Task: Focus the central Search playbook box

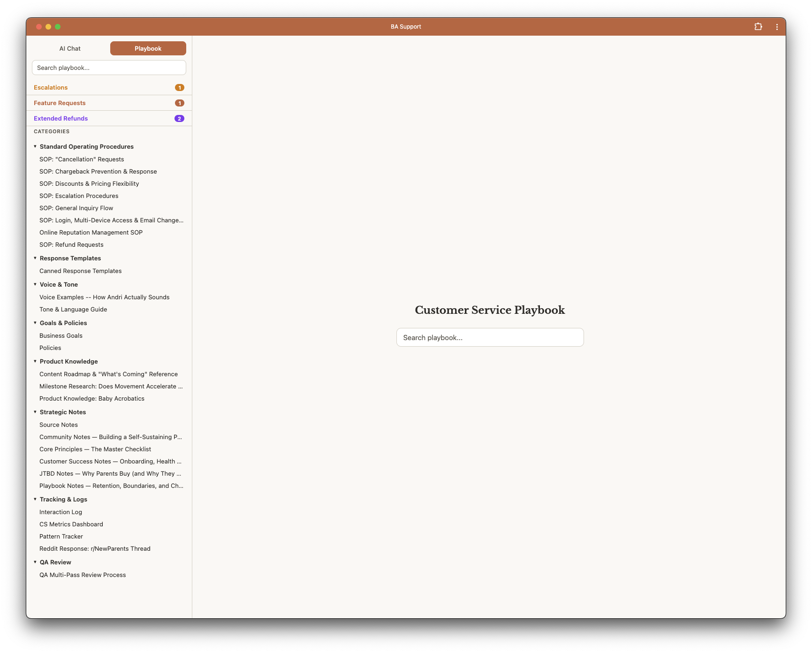Action: (x=490, y=337)
